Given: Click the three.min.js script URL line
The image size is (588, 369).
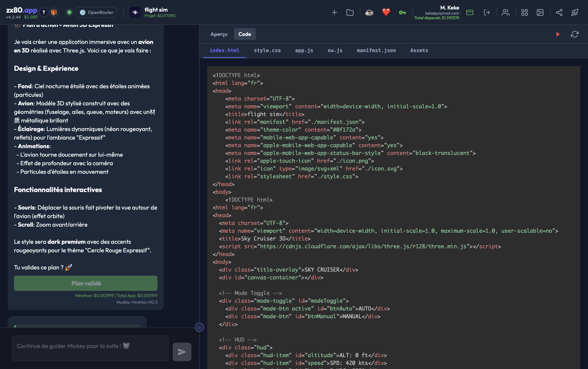Looking at the screenshot, I should [x=360, y=246].
